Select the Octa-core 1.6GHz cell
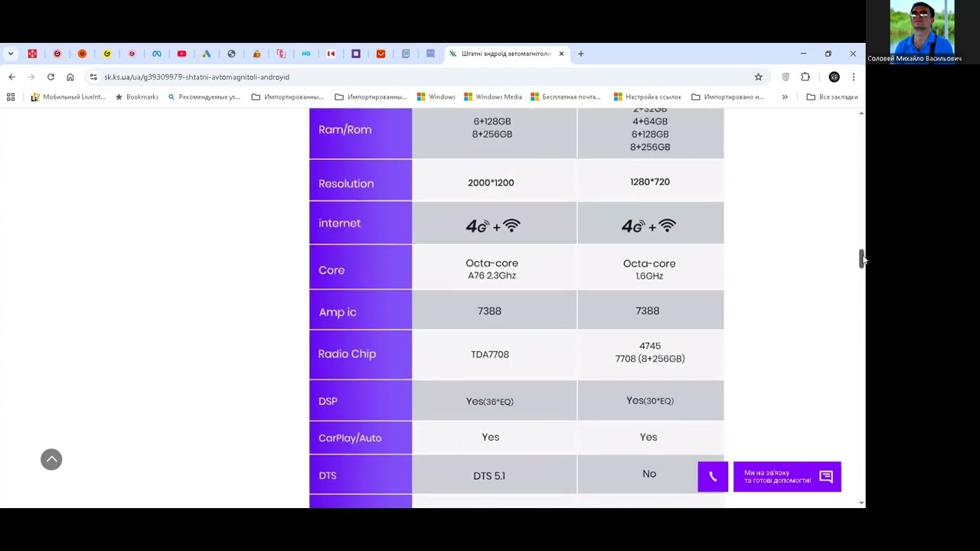 [650, 267]
